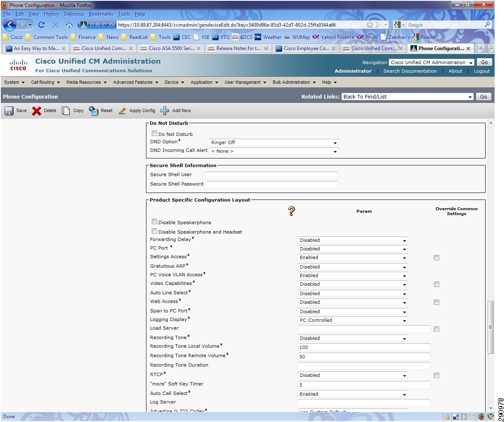Click the Apply Config pencil icon

[x=122, y=111]
